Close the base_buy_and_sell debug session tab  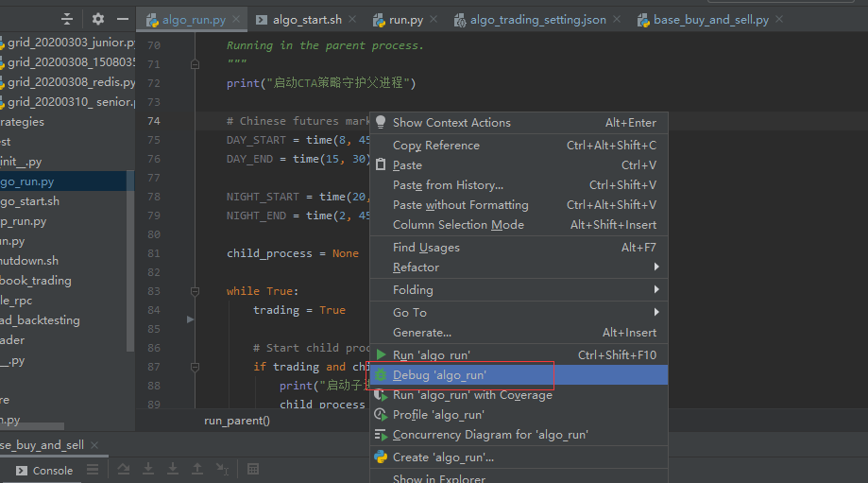(x=94, y=445)
